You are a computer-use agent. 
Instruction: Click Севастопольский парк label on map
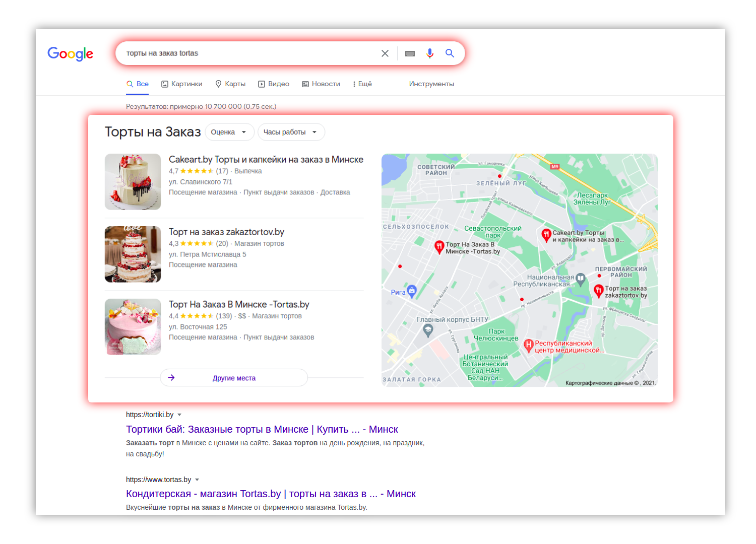[493, 232]
